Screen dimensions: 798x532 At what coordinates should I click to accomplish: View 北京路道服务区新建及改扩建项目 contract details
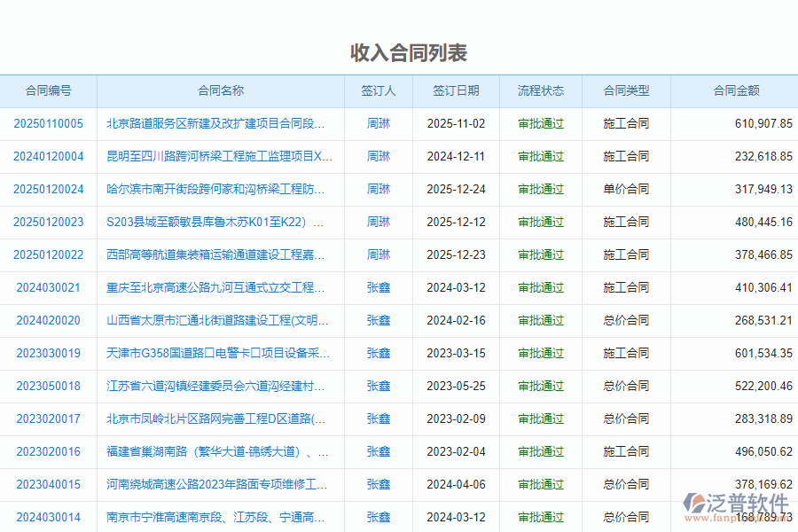point(217,124)
